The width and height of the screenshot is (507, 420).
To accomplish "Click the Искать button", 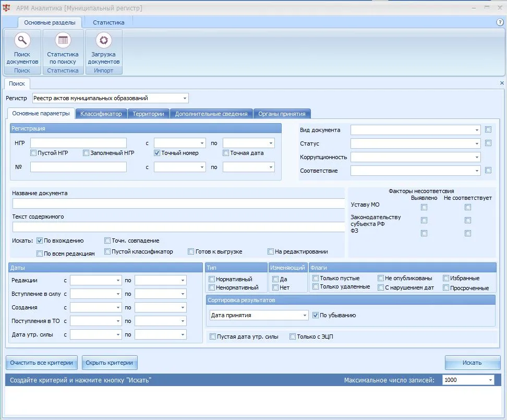I will click(473, 363).
